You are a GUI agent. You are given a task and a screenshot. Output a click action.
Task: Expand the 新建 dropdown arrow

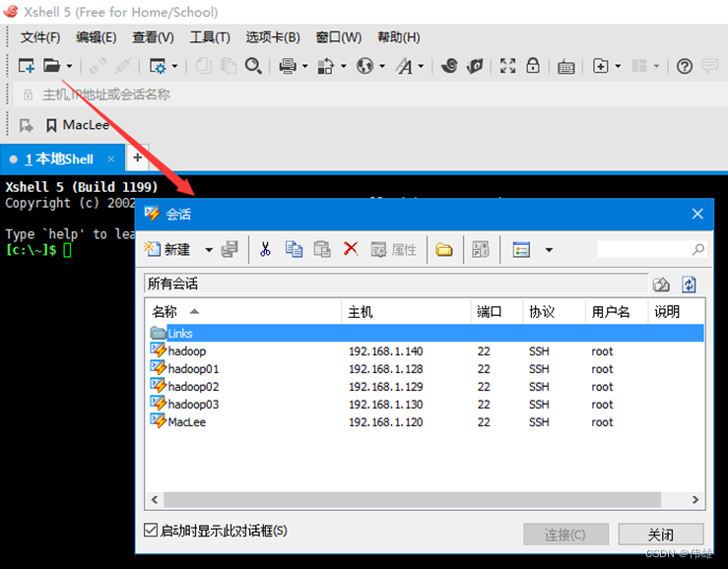coord(209,250)
